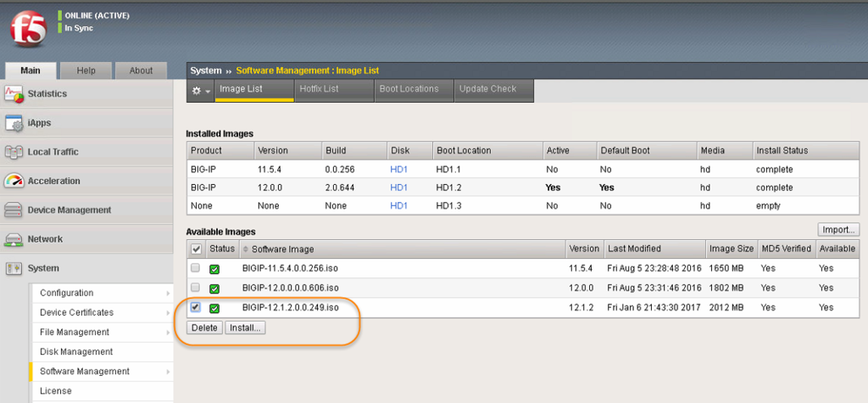Click build 2.0.644 cell
This screenshot has width=868, height=403.
pos(340,188)
